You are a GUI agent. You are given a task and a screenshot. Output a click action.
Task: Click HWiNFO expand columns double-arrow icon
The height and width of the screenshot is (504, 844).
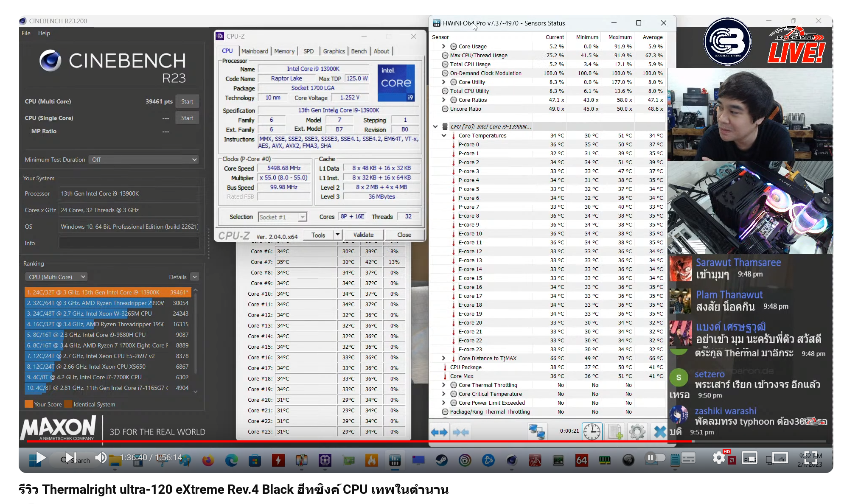pyautogui.click(x=439, y=432)
